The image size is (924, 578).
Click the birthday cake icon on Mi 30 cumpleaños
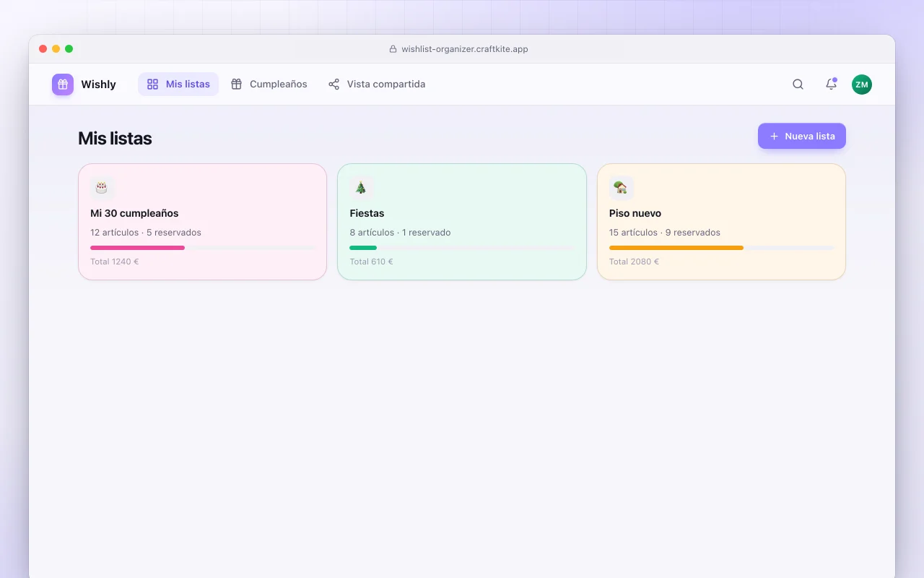102,188
